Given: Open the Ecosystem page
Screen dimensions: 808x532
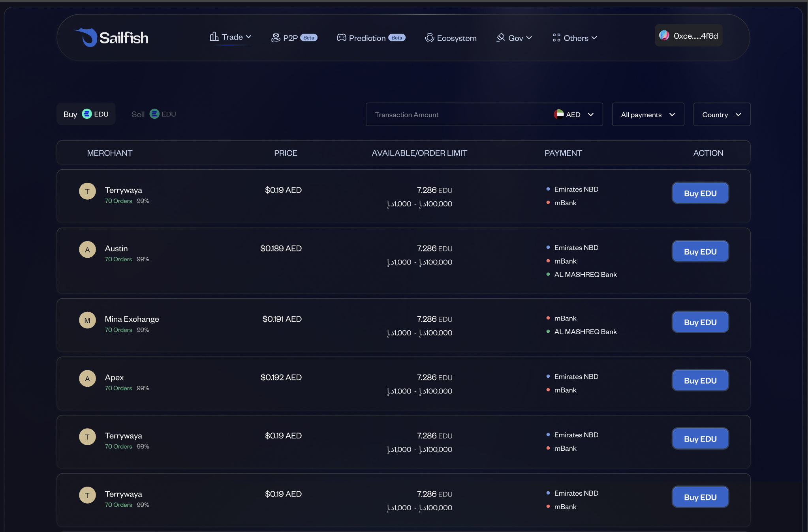Looking at the screenshot, I should tap(451, 38).
